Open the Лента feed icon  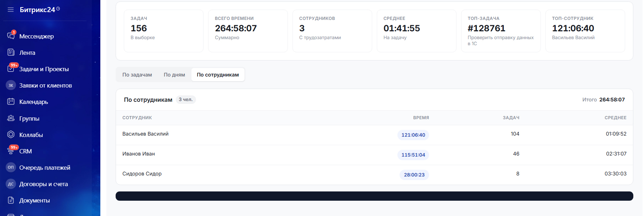click(11, 52)
